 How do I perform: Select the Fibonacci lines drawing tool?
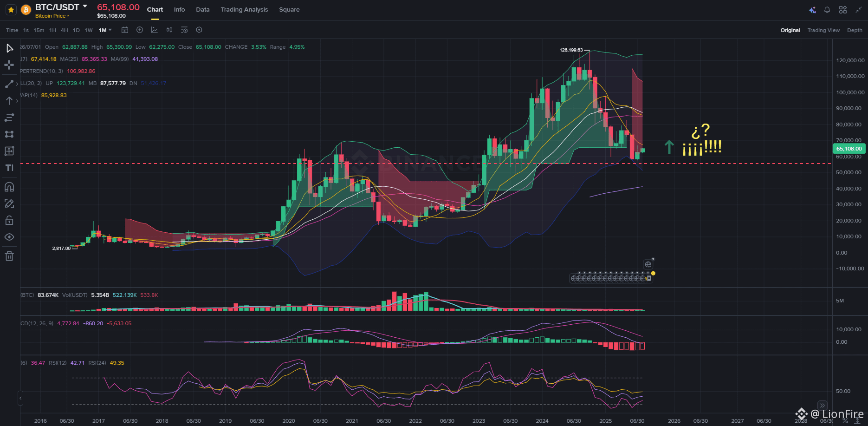pyautogui.click(x=9, y=117)
